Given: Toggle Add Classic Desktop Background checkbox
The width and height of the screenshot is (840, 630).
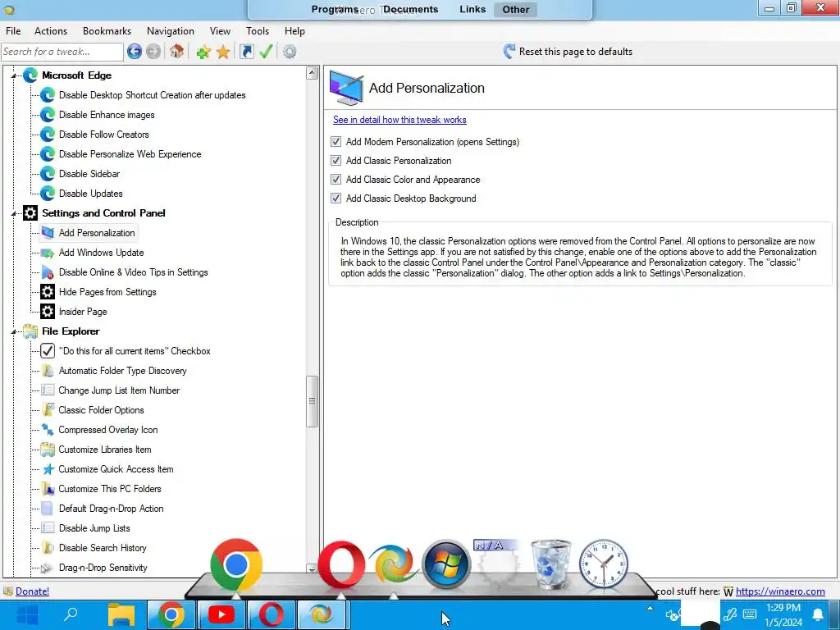Looking at the screenshot, I should 336,198.
